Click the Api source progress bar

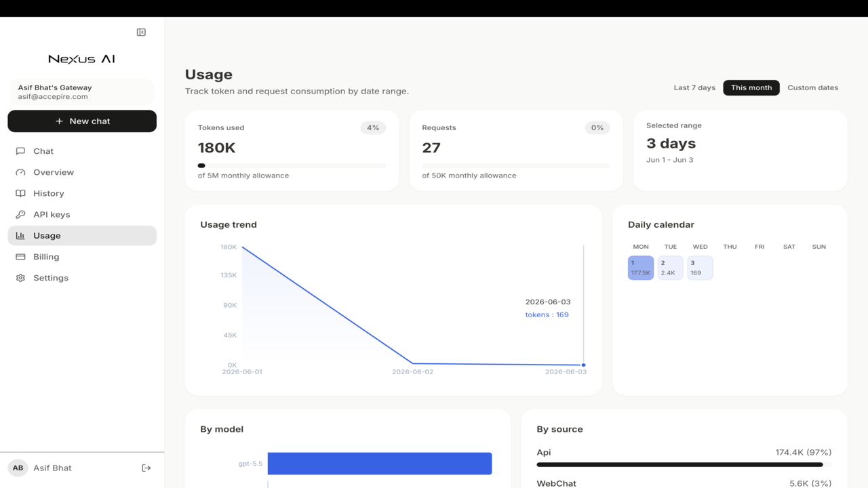684,465
